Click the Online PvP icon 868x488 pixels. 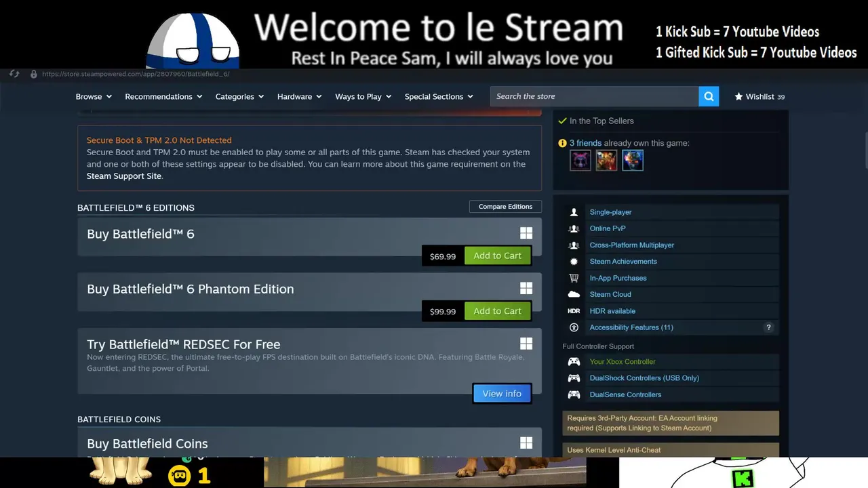574,228
